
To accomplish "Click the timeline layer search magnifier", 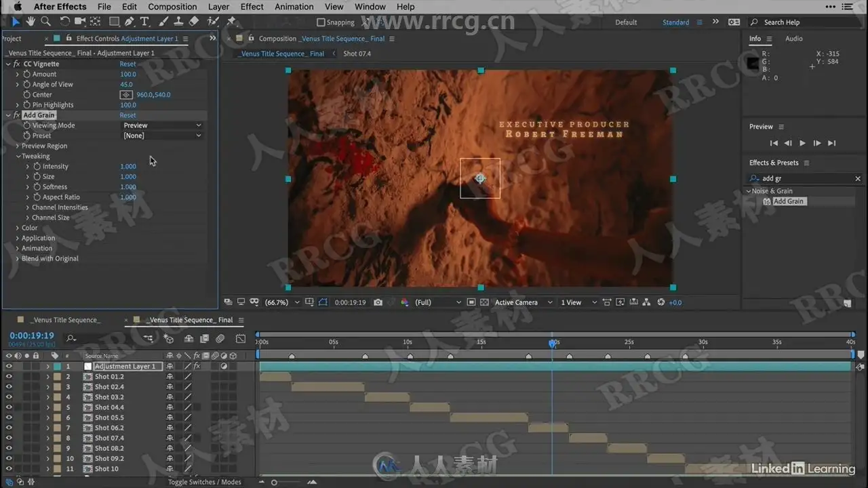I will click(71, 338).
